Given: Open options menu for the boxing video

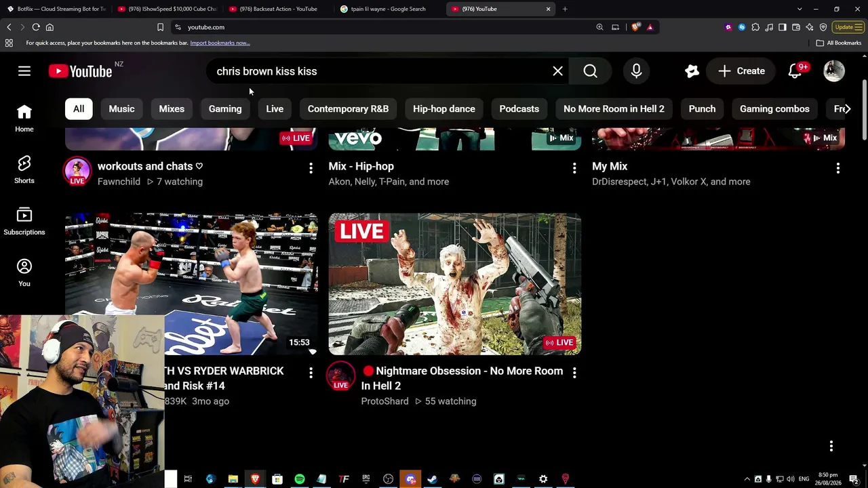Looking at the screenshot, I should [311, 372].
